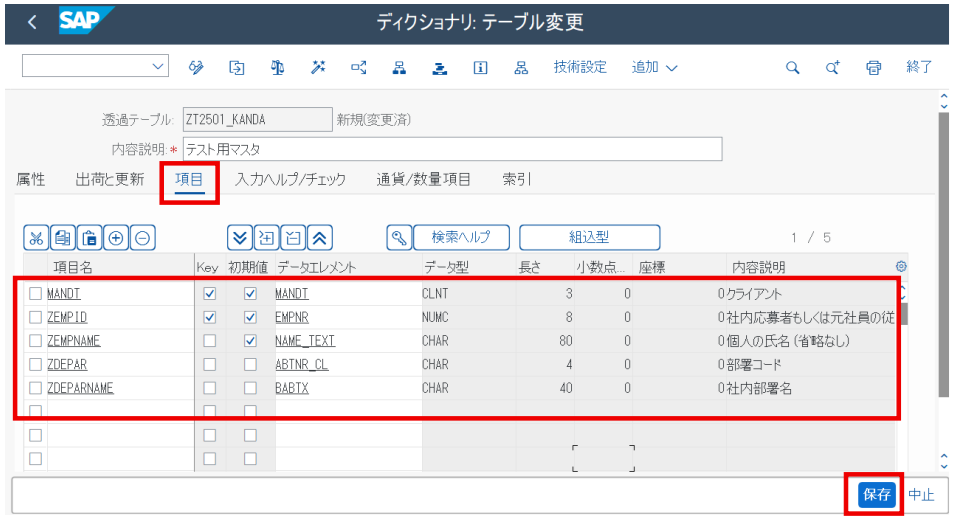960x519 pixels.
Task: Select the ZEMPID row checkbox
Action: tap(36, 317)
